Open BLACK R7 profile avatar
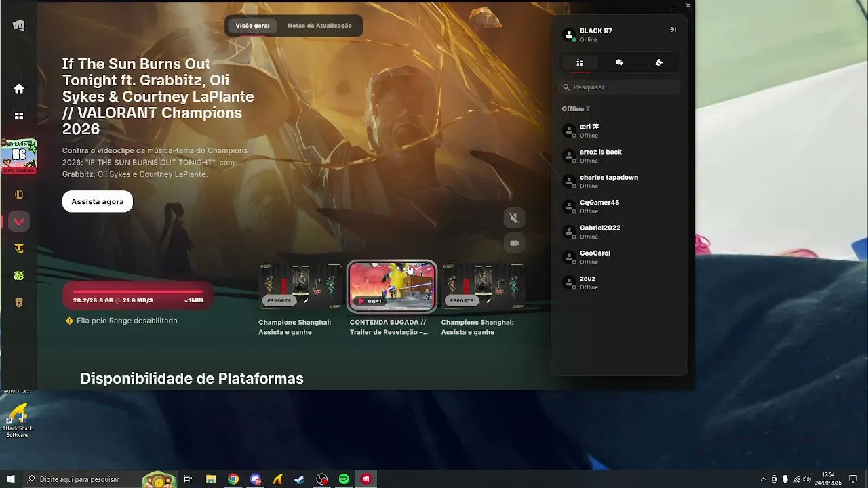Viewport: 868px width, 488px height. click(569, 35)
